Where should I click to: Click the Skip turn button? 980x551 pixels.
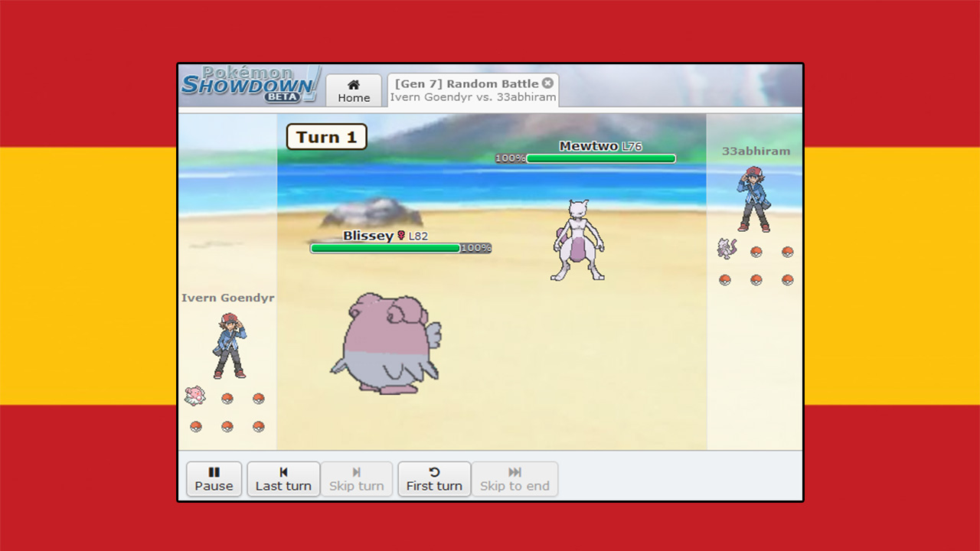tap(357, 479)
